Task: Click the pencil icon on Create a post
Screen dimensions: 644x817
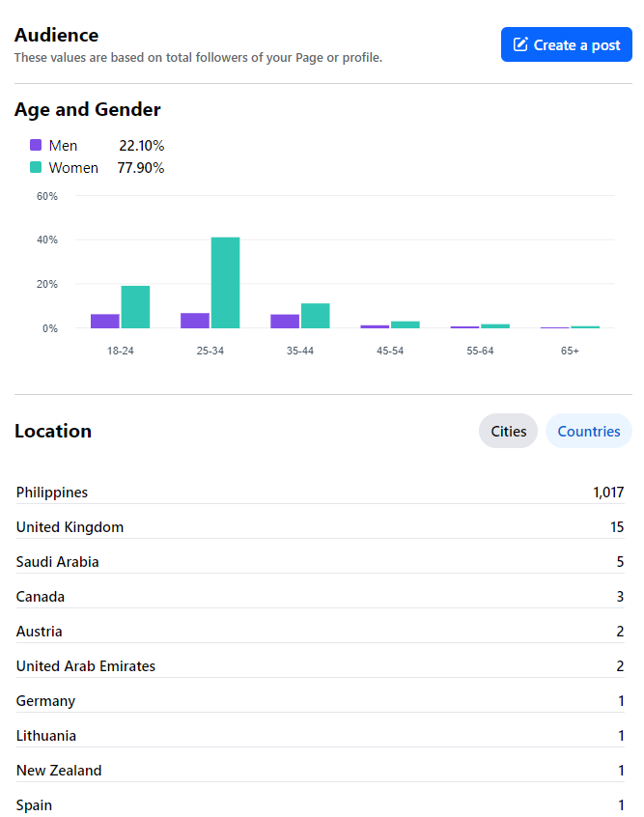Action: [520, 44]
